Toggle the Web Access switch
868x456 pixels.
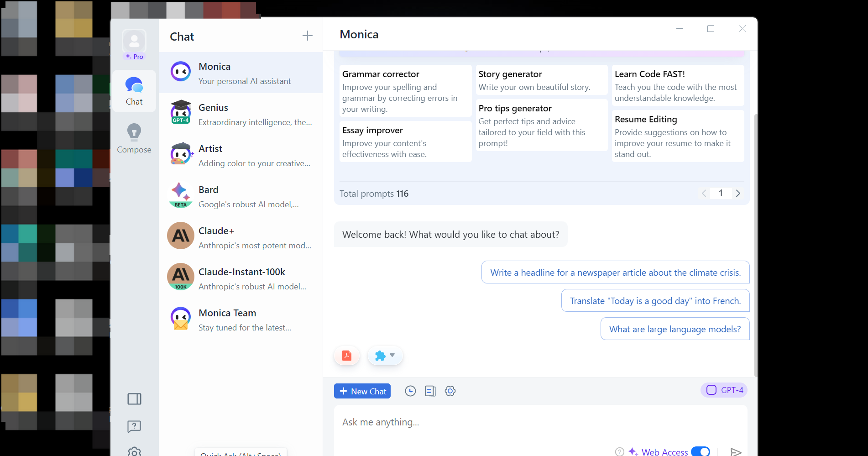pos(701,452)
